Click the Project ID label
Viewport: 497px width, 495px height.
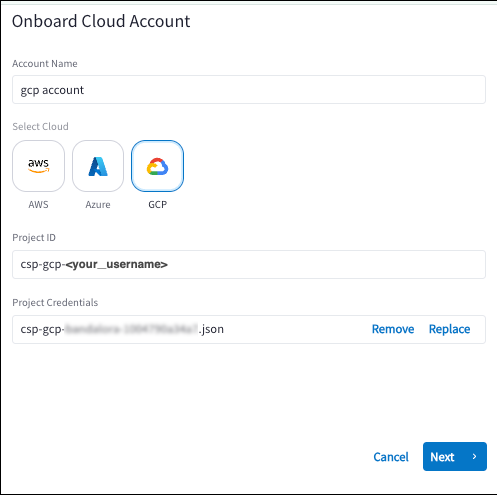coord(34,238)
